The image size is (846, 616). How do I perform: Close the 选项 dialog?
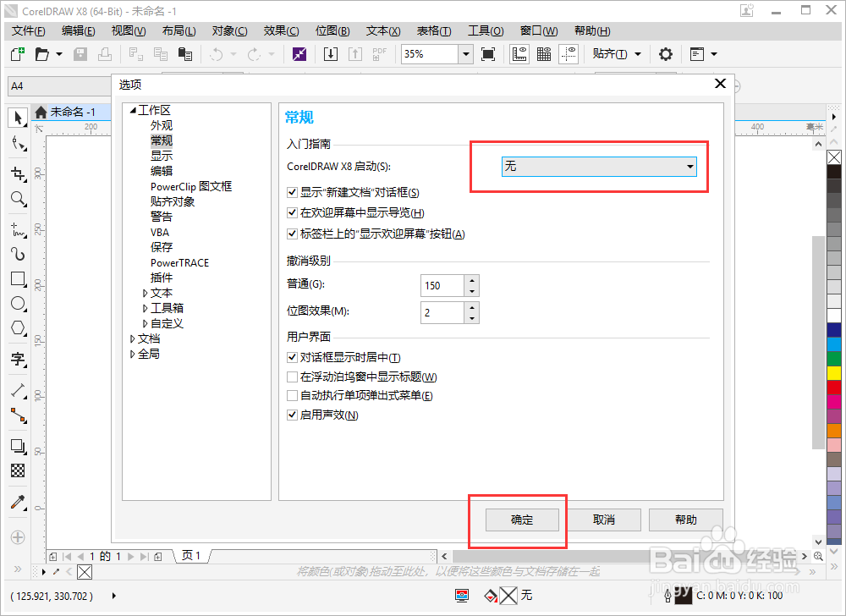(720, 84)
